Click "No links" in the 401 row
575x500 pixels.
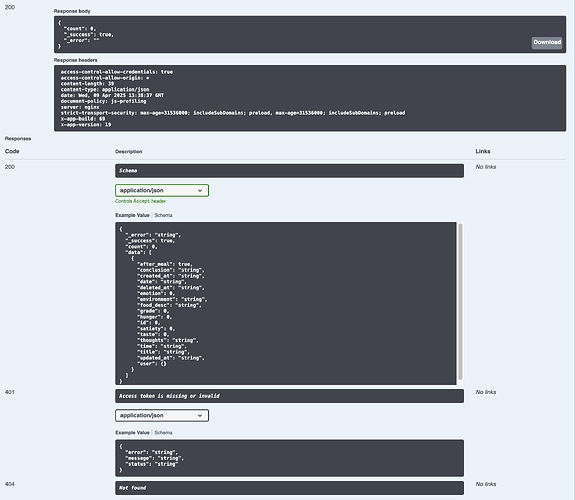pos(486,392)
